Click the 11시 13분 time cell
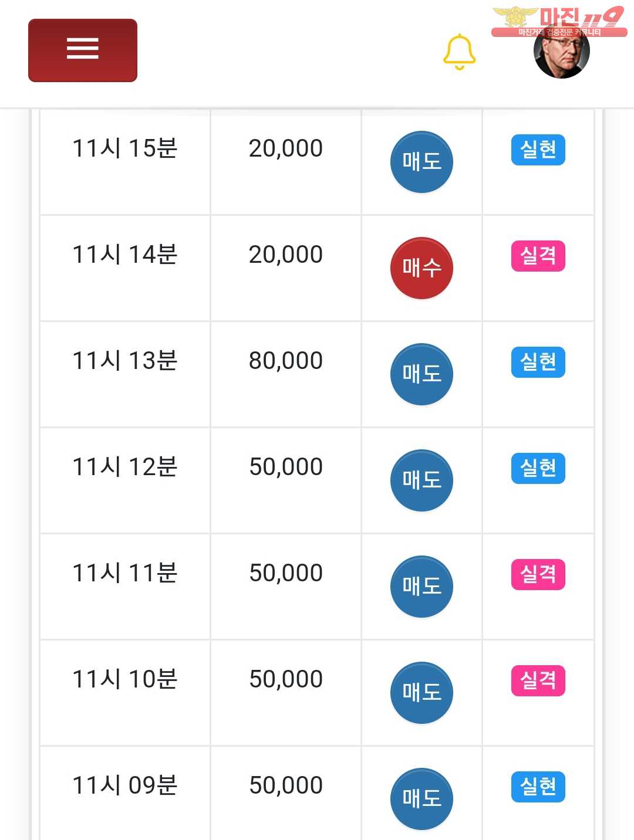Screen dimensions: 634x840 pyautogui.click(x=124, y=361)
